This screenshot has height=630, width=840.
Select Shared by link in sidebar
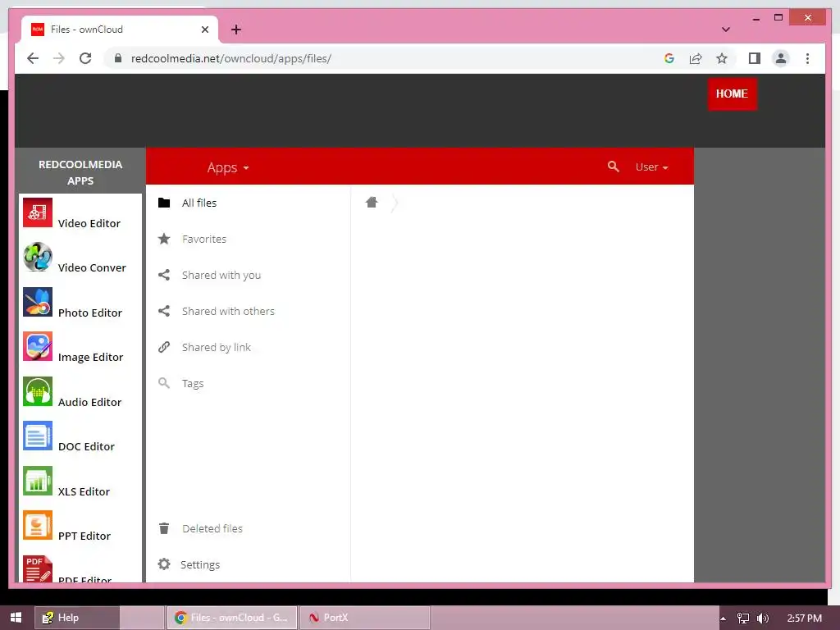(x=217, y=347)
